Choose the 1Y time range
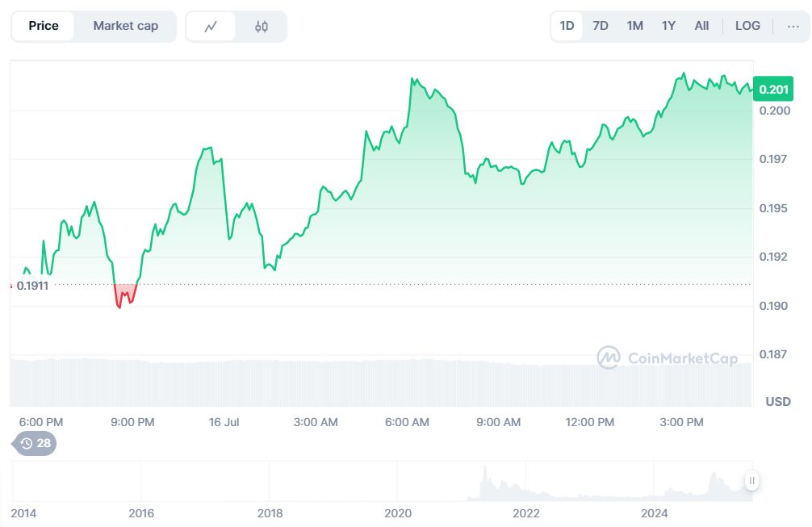 click(x=668, y=26)
